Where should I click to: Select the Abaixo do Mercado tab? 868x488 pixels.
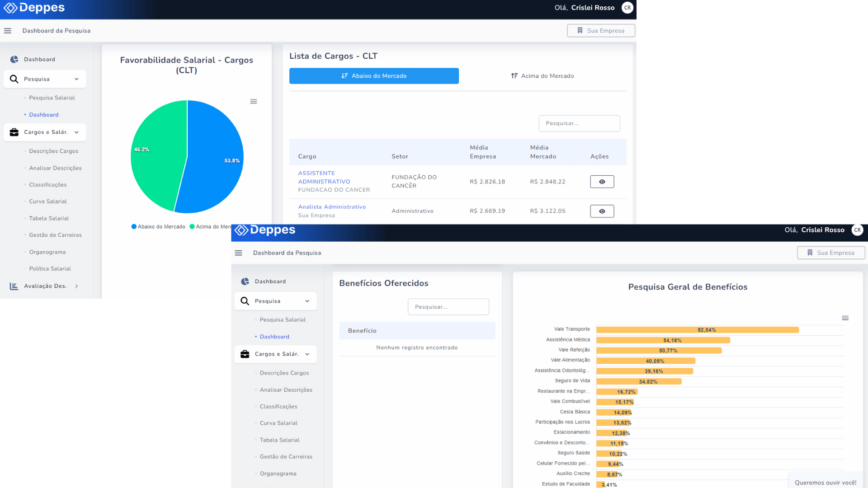click(374, 76)
